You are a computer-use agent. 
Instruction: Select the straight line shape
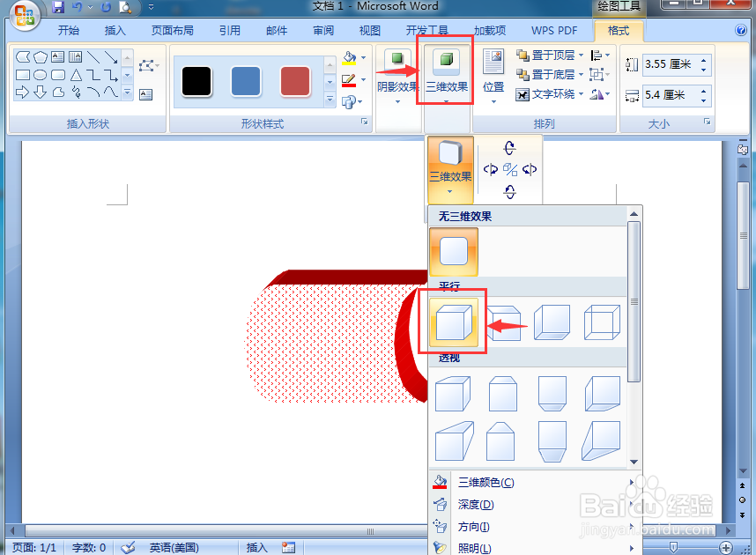[93, 57]
